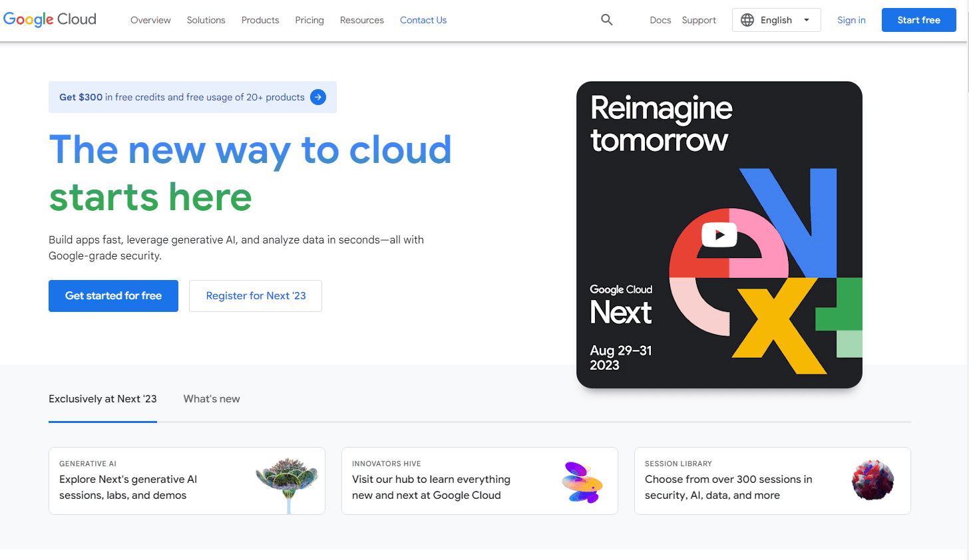Image resolution: width=969 pixels, height=560 pixels.
Task: Open Visit our hub Innovators Hive card
Action: pyautogui.click(x=480, y=481)
